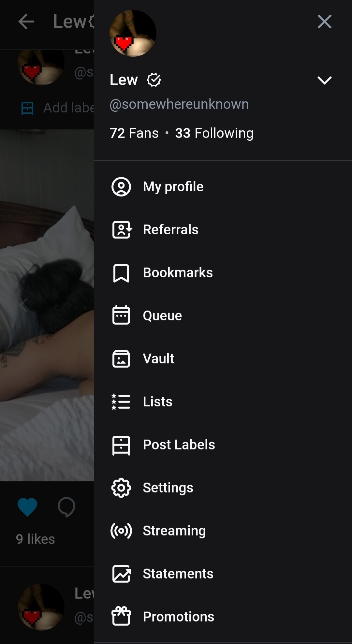Click Add label on the post
Image resolution: width=352 pixels, height=644 pixels.
coord(68,108)
